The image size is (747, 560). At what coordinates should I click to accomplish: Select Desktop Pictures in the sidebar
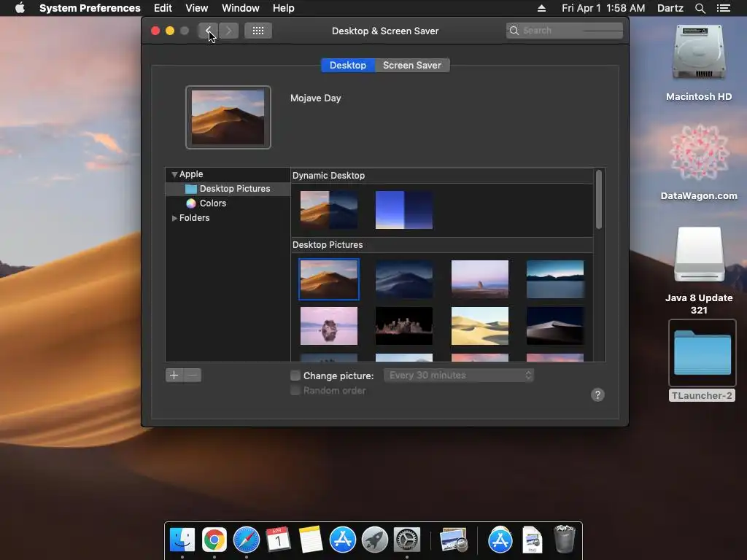(228, 189)
